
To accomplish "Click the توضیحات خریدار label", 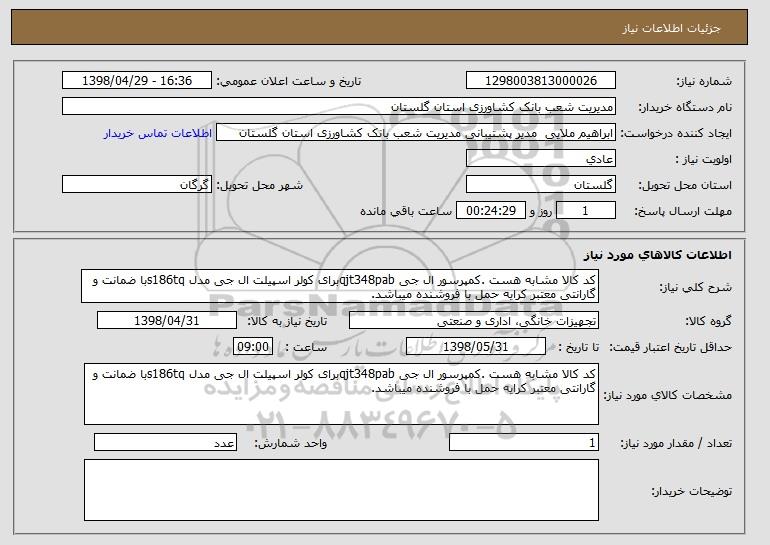I will tap(691, 491).
